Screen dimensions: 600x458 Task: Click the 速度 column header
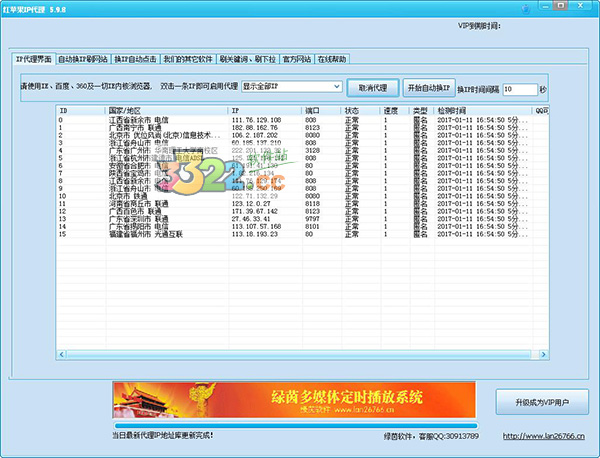pyautogui.click(x=391, y=110)
